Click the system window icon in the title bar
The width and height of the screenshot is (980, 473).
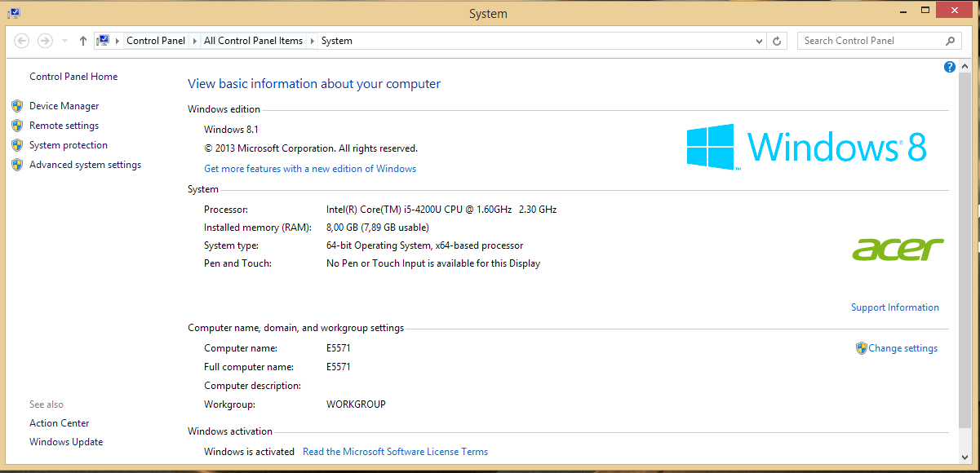pos(13,13)
